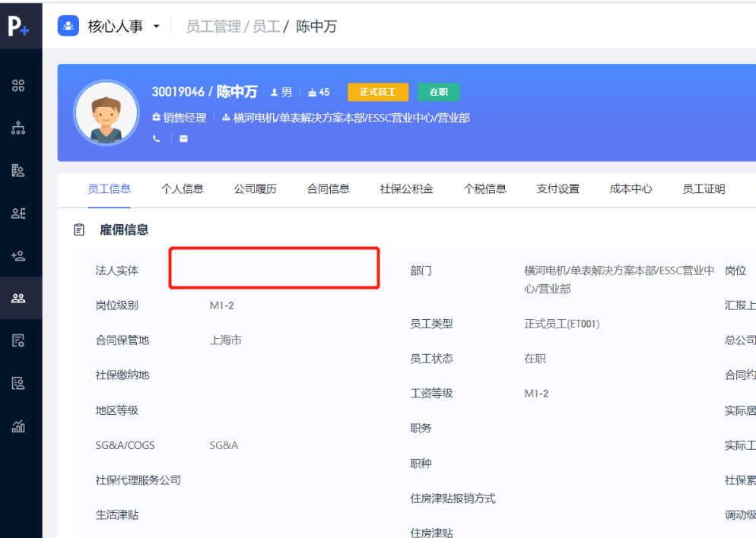
Task: Open the 合同信息 tab
Action: tap(328, 188)
